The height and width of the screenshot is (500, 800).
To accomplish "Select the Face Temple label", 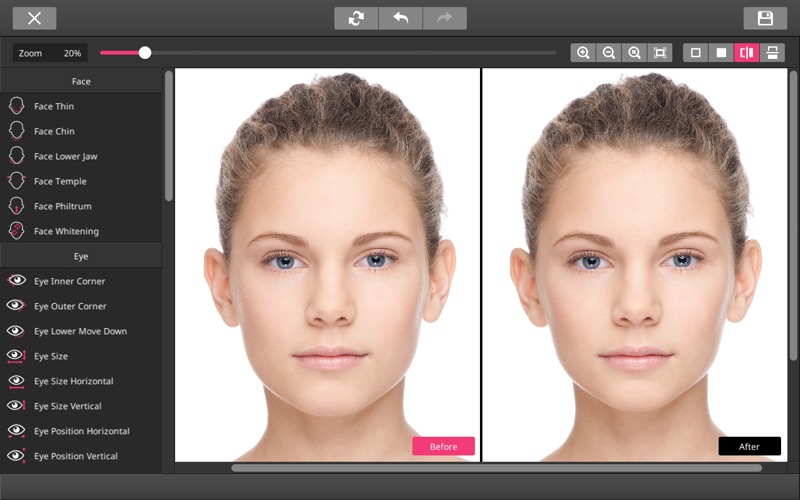I will tap(60, 181).
